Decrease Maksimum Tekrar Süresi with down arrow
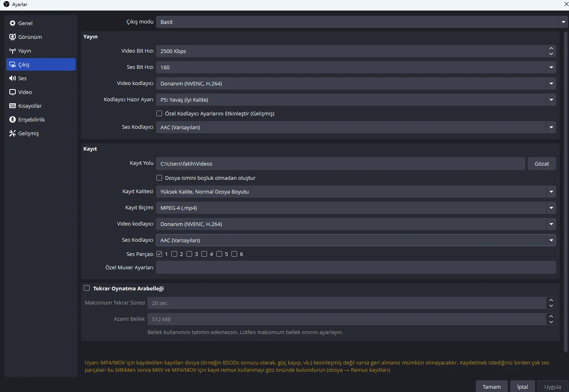Screen dimensions: 569x392 [551, 306]
